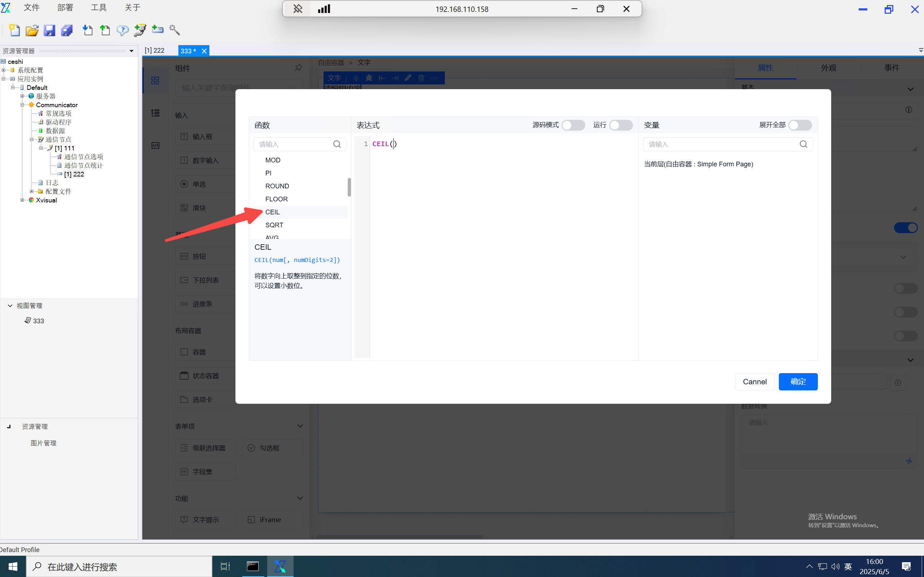The image size is (924, 577).
Task: Select 图片管理 in resource management
Action: [x=43, y=443]
